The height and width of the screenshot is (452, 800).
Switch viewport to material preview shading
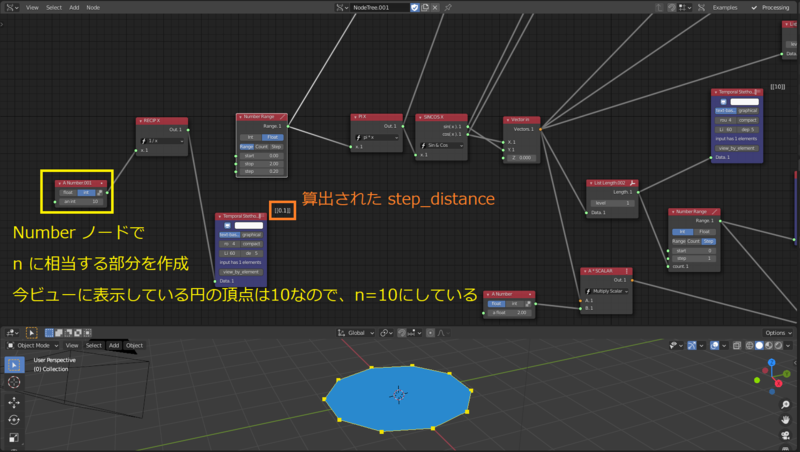pos(769,345)
